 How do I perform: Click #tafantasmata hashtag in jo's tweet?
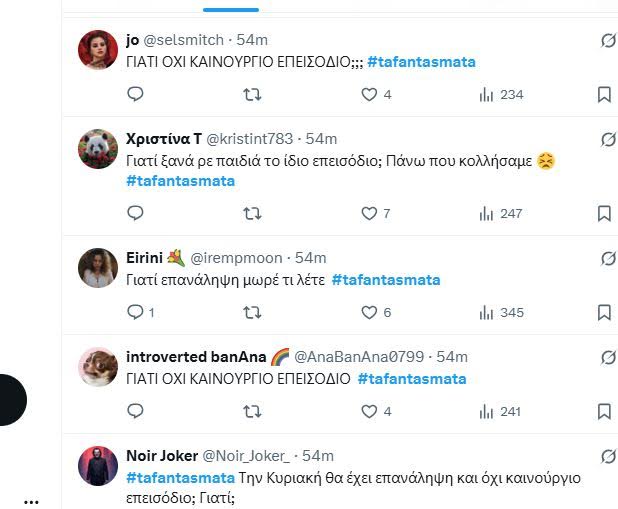[x=421, y=62]
